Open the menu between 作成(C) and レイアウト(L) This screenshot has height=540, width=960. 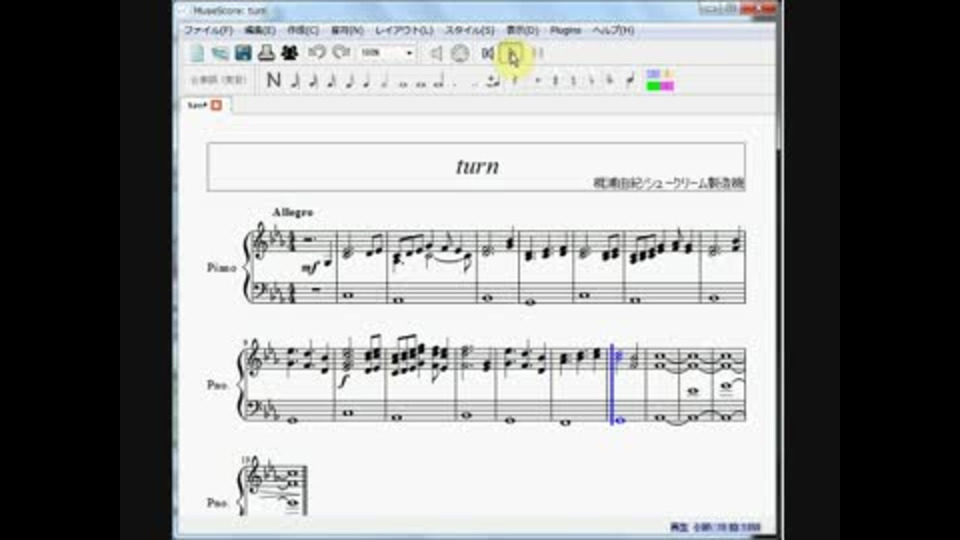pos(347,30)
